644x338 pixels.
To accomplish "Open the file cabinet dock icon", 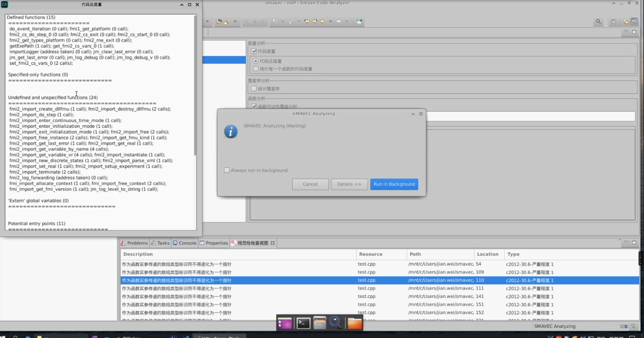I will [320, 324].
